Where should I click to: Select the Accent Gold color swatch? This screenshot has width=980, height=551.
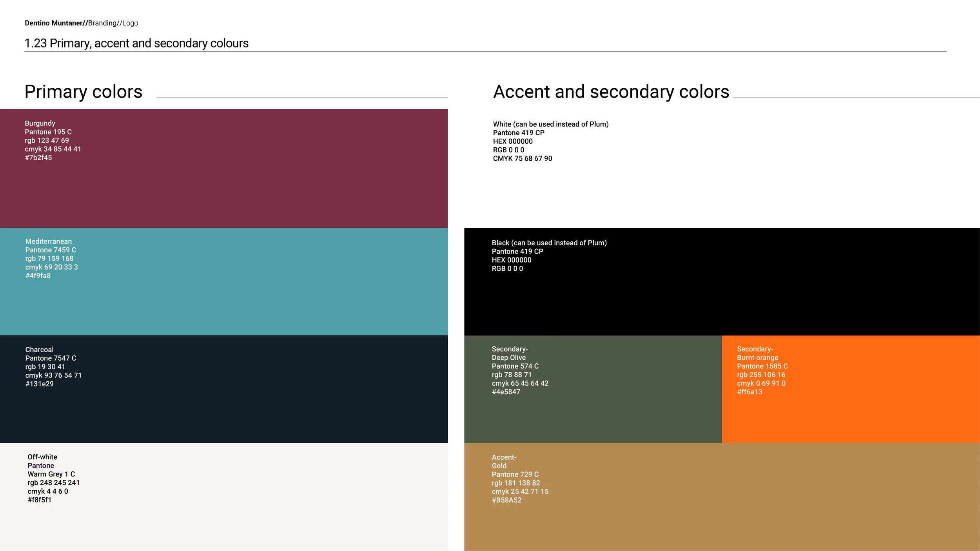coord(722,497)
